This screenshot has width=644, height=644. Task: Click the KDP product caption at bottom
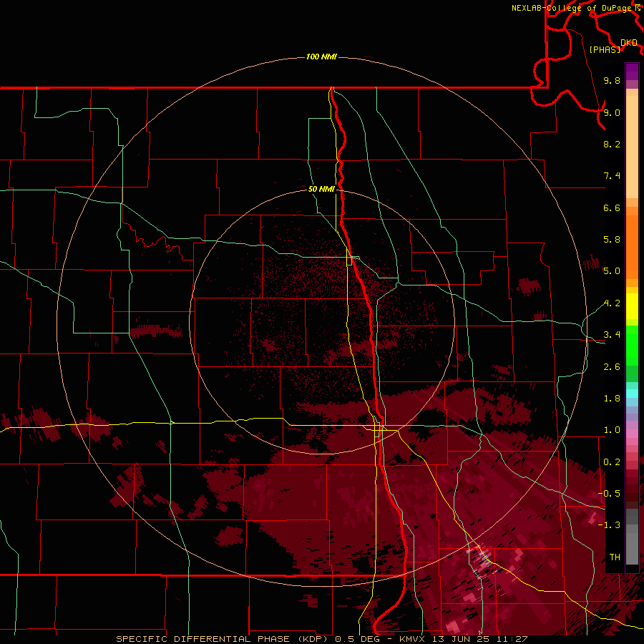[x=321, y=639]
